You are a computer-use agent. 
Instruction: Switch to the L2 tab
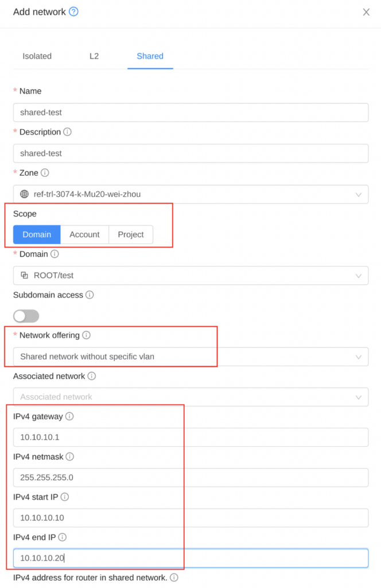click(x=94, y=56)
